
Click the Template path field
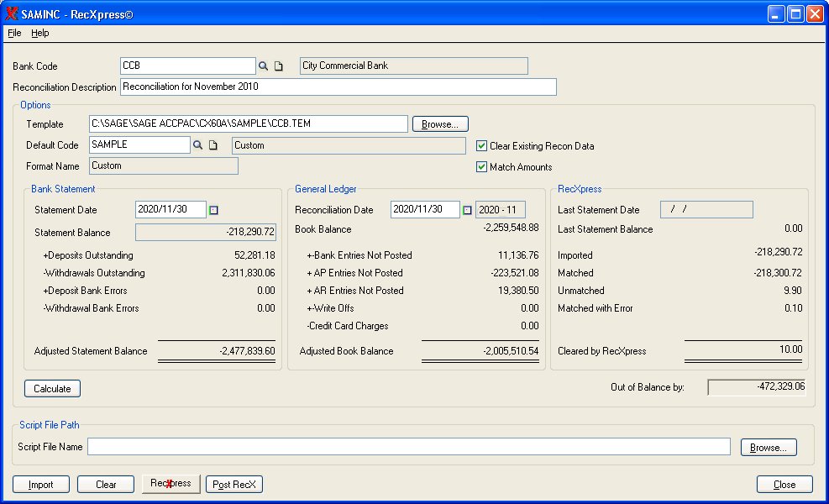249,123
